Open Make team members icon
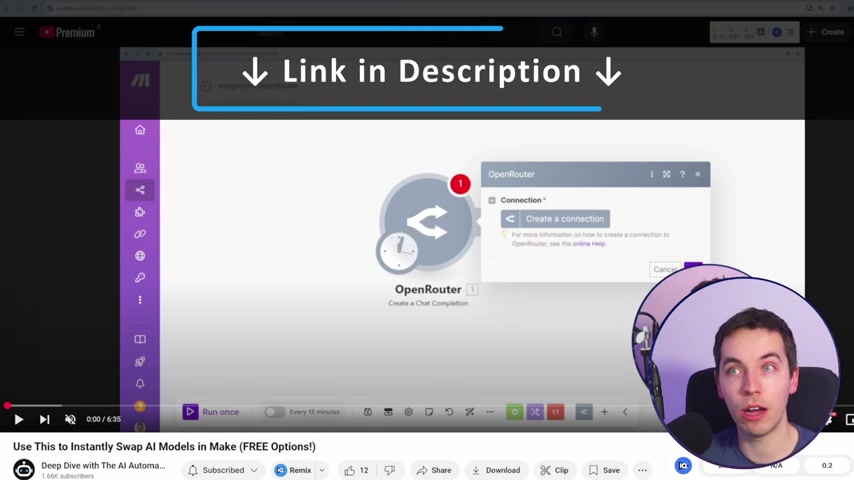Image resolution: width=854 pixels, height=480 pixels. click(x=140, y=168)
